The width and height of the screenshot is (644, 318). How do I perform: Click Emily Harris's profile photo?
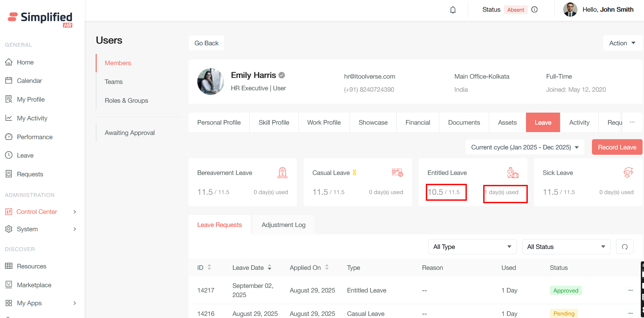click(x=210, y=82)
